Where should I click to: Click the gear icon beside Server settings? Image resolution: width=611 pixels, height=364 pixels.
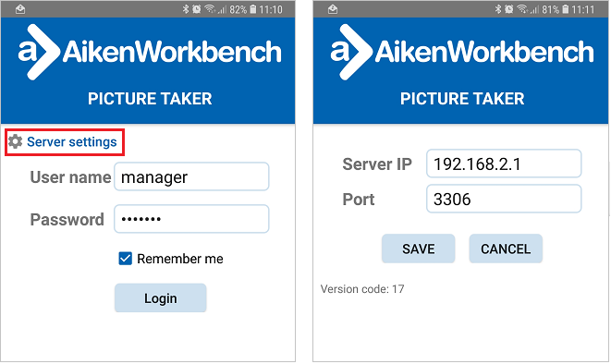click(x=15, y=141)
